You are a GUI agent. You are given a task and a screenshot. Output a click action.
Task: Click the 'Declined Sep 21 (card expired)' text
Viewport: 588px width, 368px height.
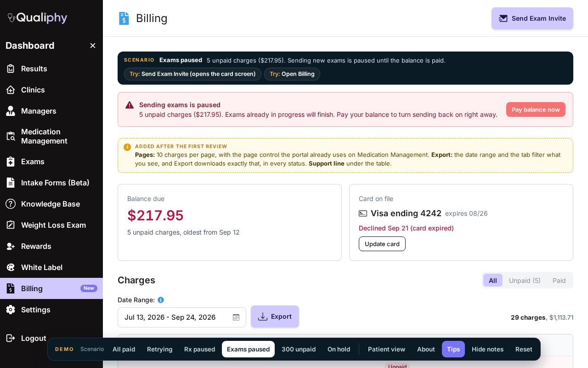tap(406, 228)
